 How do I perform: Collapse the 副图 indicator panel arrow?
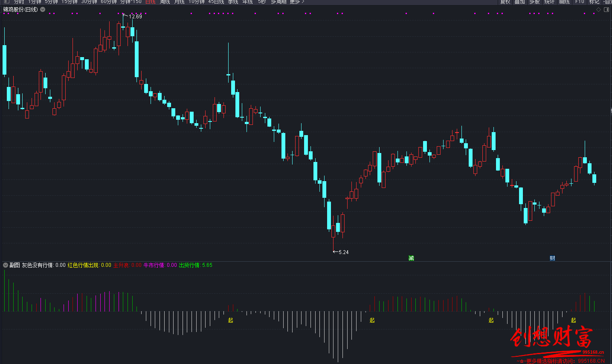(x=6, y=265)
